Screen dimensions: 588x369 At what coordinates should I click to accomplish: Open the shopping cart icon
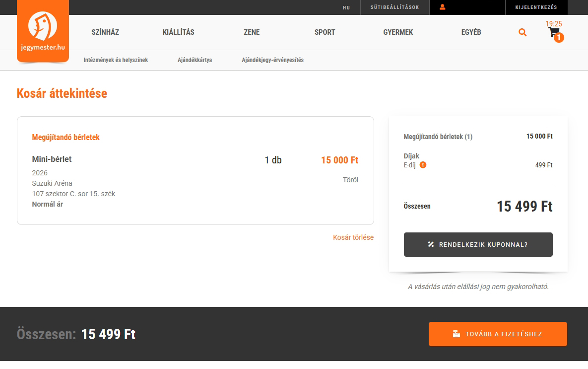553,33
